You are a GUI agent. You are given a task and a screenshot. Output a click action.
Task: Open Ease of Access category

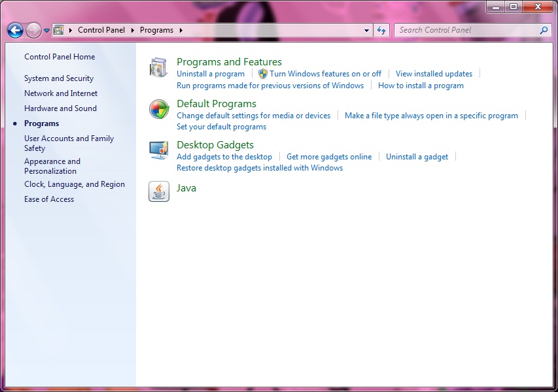(x=49, y=199)
